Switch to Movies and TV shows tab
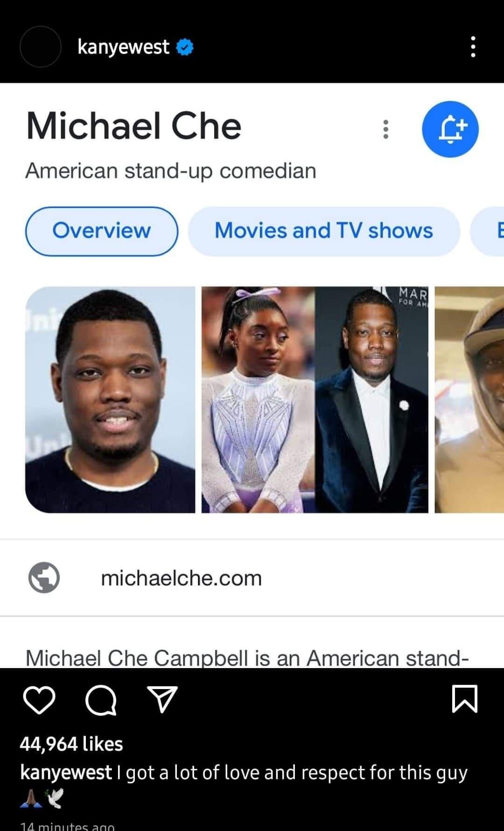The height and width of the screenshot is (831, 504). [x=324, y=231]
